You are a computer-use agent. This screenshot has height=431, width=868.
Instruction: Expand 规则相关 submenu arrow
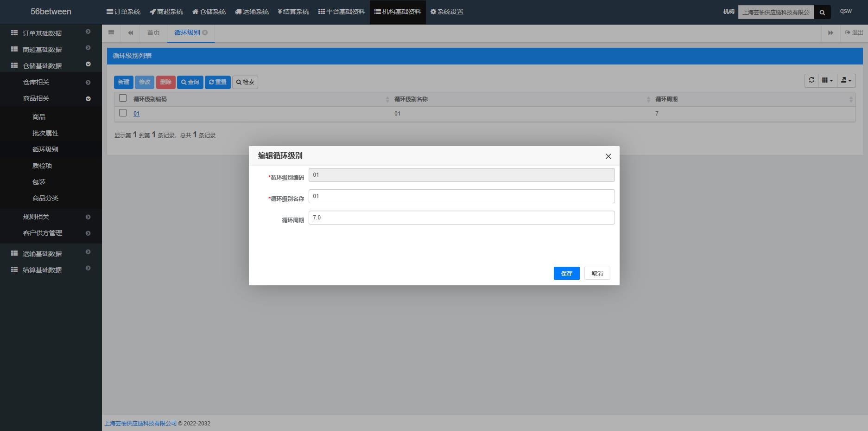click(88, 217)
